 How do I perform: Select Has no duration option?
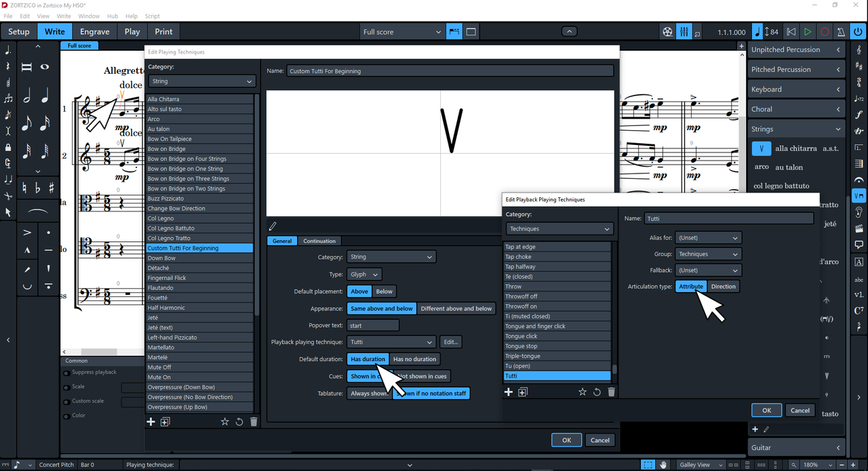415,359
